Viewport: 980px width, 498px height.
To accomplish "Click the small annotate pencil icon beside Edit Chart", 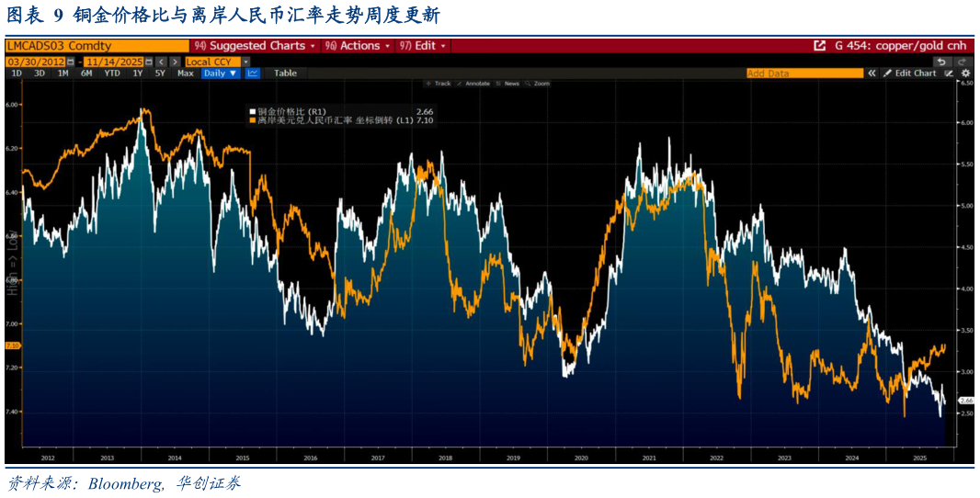I will point(948,74).
